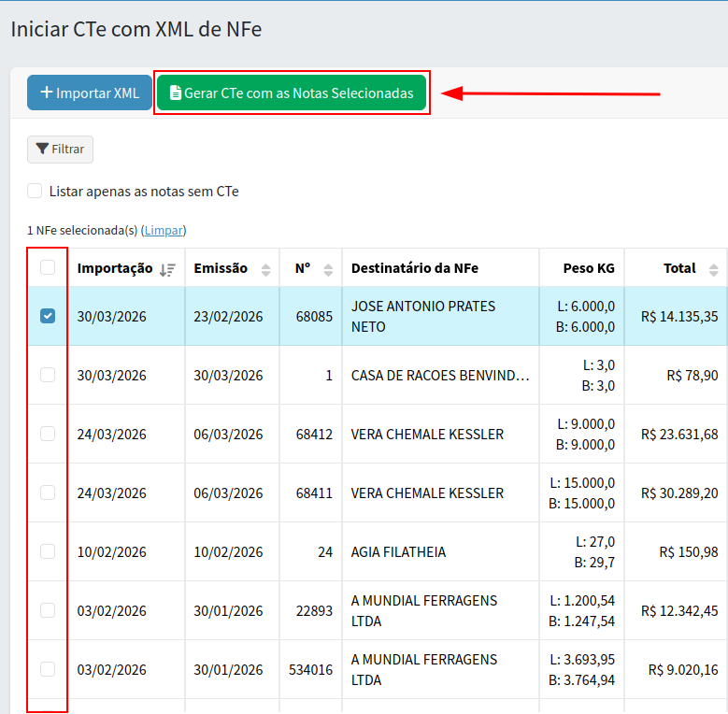Sort table by Emissão column arrows

click(x=265, y=269)
